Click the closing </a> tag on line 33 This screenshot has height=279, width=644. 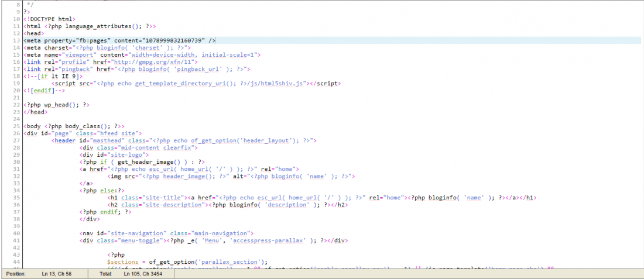pos(86,184)
